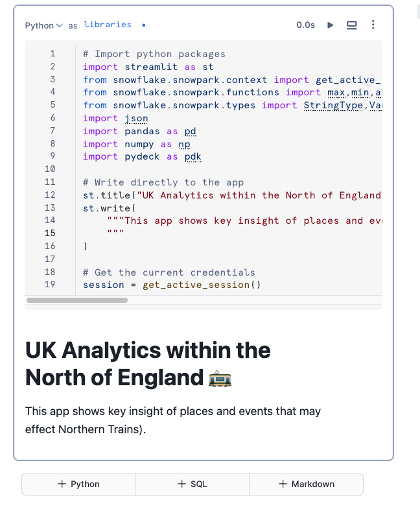Add a new SQL cell
This screenshot has width=420, height=513.
(192, 484)
